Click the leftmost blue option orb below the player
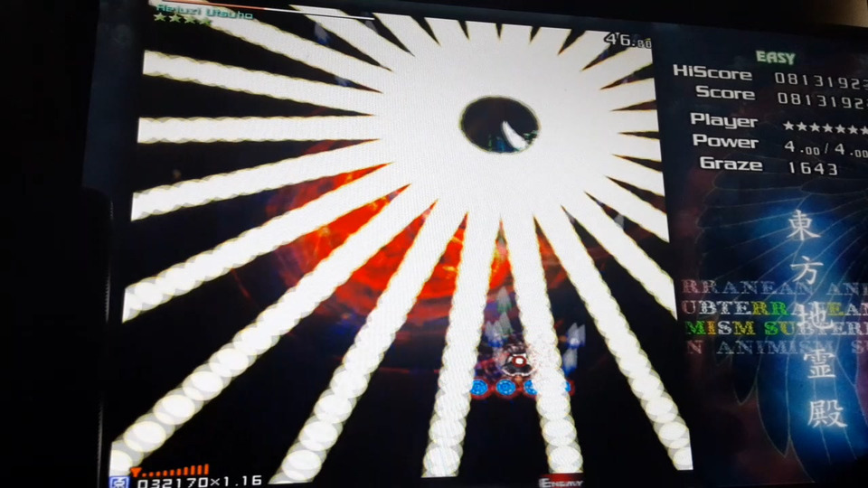868x488 pixels. (479, 388)
